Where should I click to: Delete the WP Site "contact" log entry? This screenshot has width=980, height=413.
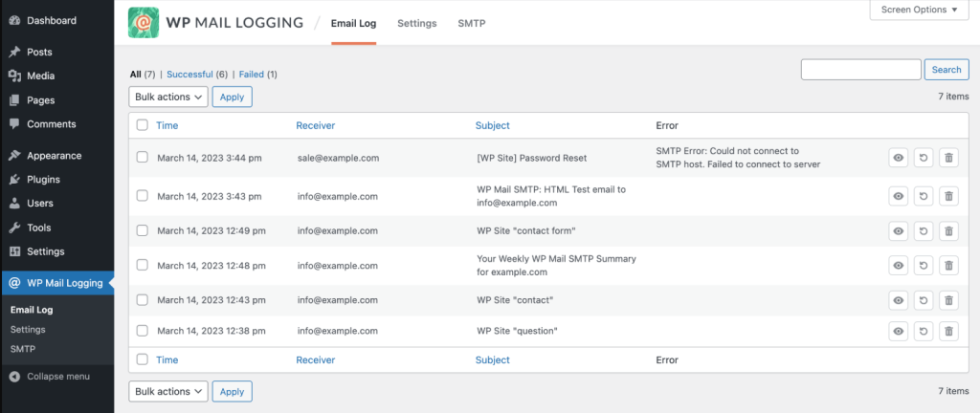(x=948, y=300)
